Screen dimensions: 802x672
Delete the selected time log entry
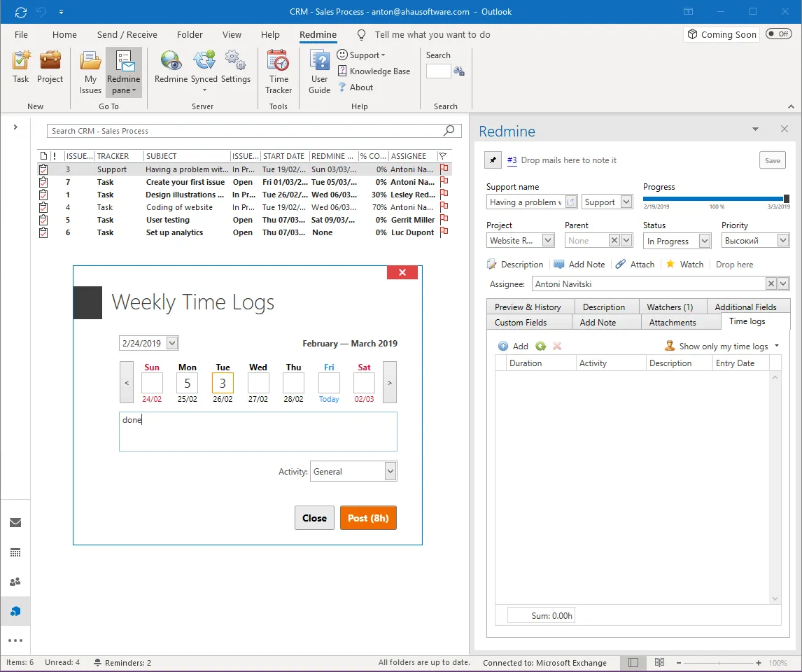click(x=557, y=346)
